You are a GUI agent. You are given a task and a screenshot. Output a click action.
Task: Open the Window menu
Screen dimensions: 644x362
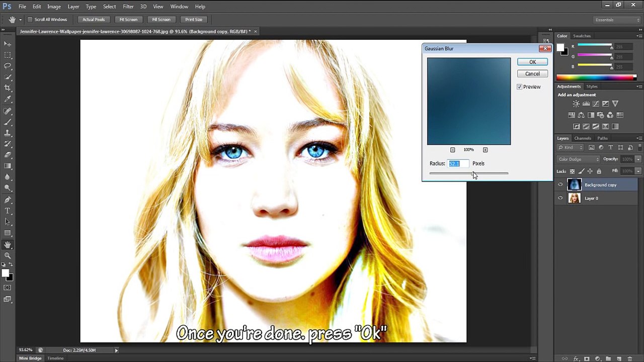(179, 7)
